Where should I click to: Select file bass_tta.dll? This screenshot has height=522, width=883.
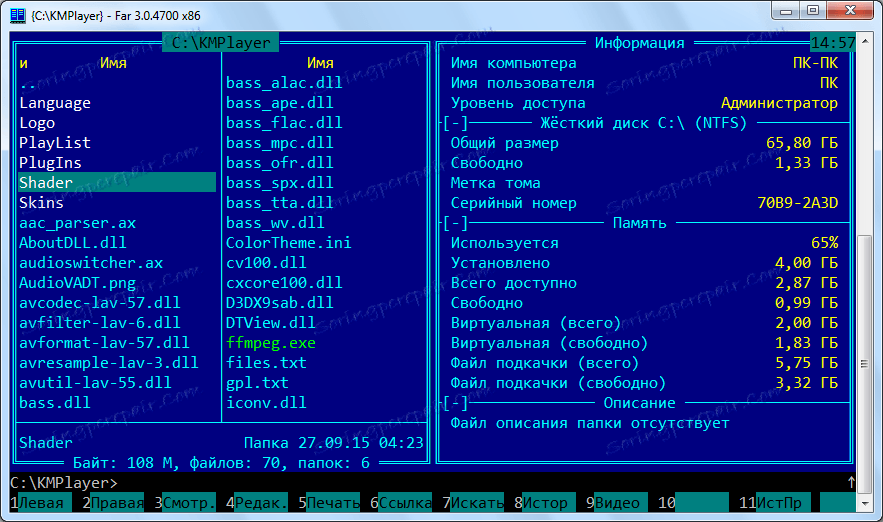pyautogui.click(x=280, y=203)
